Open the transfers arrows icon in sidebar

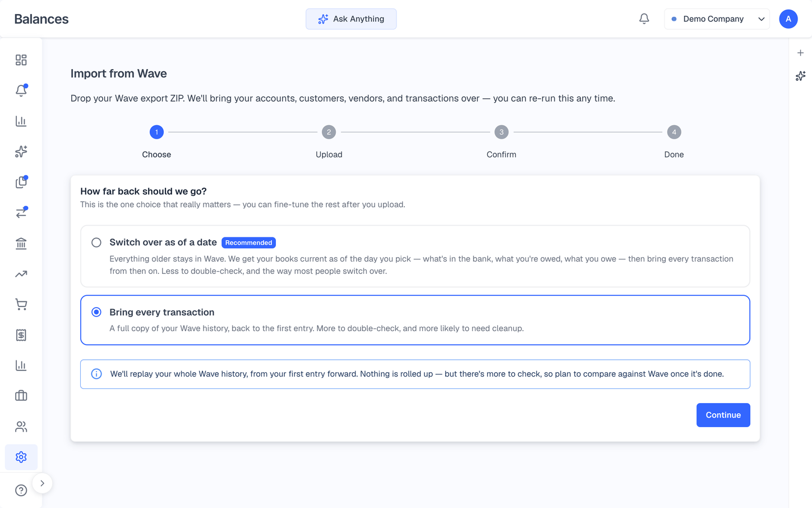[21, 213]
